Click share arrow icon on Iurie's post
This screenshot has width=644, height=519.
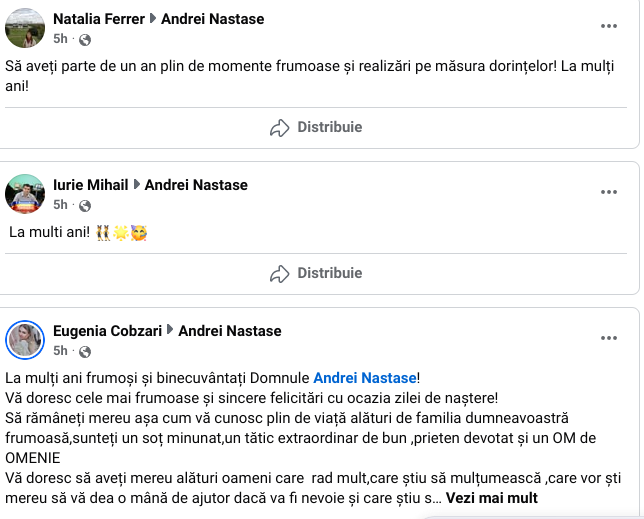279,273
